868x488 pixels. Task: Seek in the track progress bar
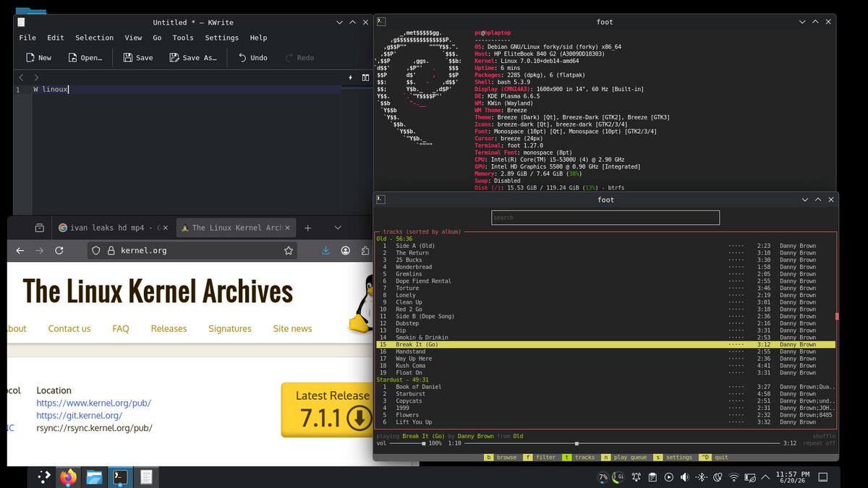tap(622, 443)
